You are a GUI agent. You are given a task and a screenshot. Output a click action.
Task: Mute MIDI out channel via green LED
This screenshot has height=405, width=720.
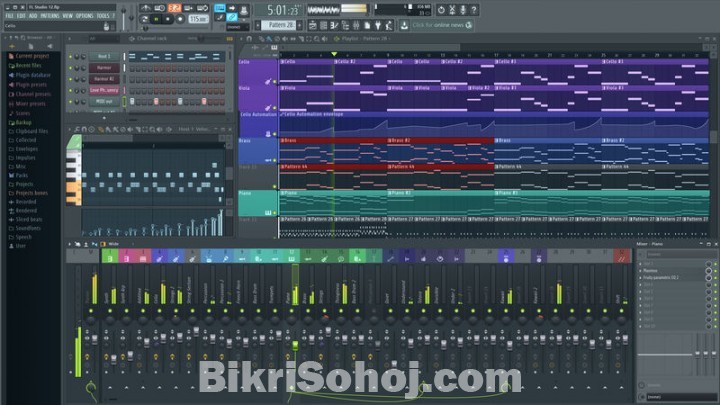tap(70, 102)
